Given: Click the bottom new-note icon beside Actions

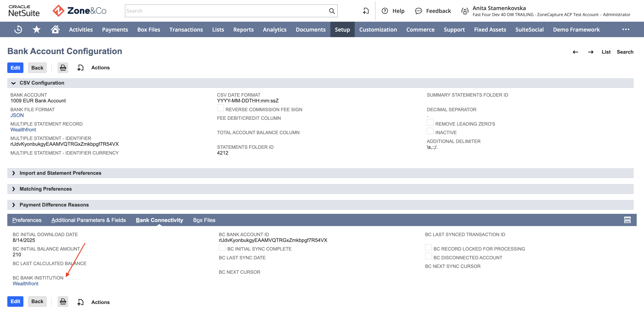Looking at the screenshot, I should (x=80, y=302).
